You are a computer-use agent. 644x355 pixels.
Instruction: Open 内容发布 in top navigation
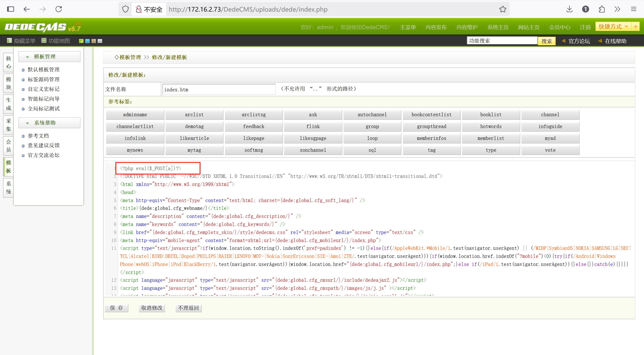tap(436, 27)
